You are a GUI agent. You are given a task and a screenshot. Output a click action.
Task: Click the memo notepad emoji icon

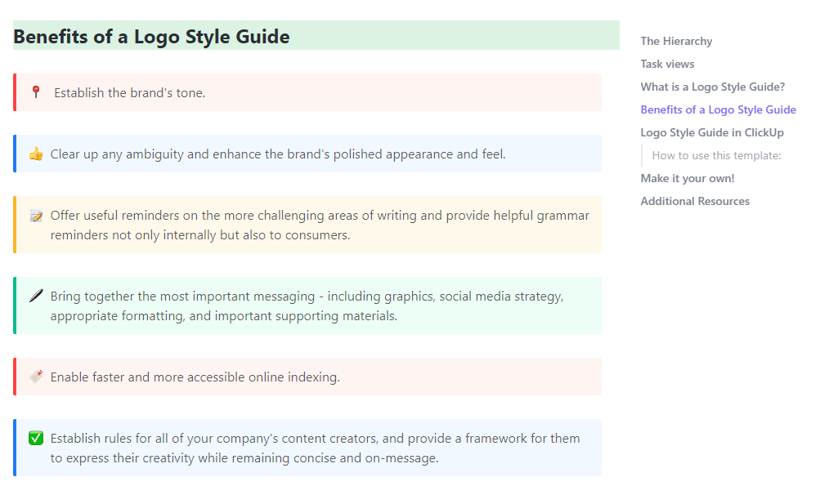[36, 216]
